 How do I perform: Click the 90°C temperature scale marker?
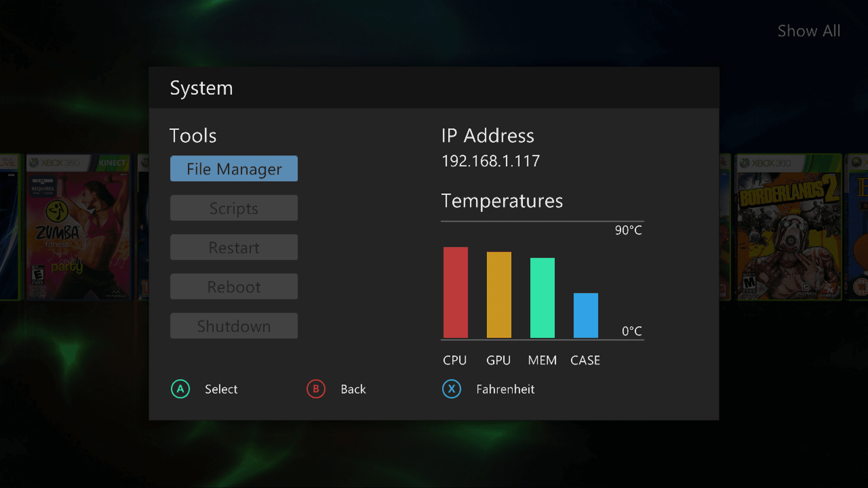tap(628, 230)
